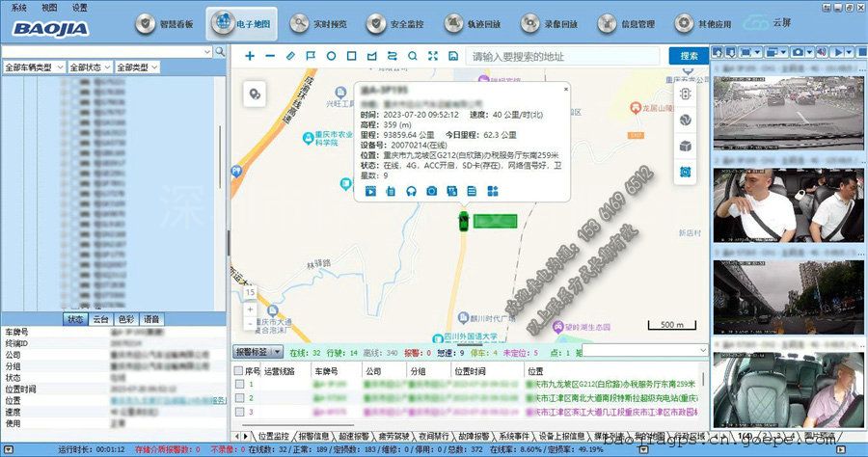Click the fullscreen icon on map toolbar
This screenshot has height=457, width=868.
tap(432, 56)
